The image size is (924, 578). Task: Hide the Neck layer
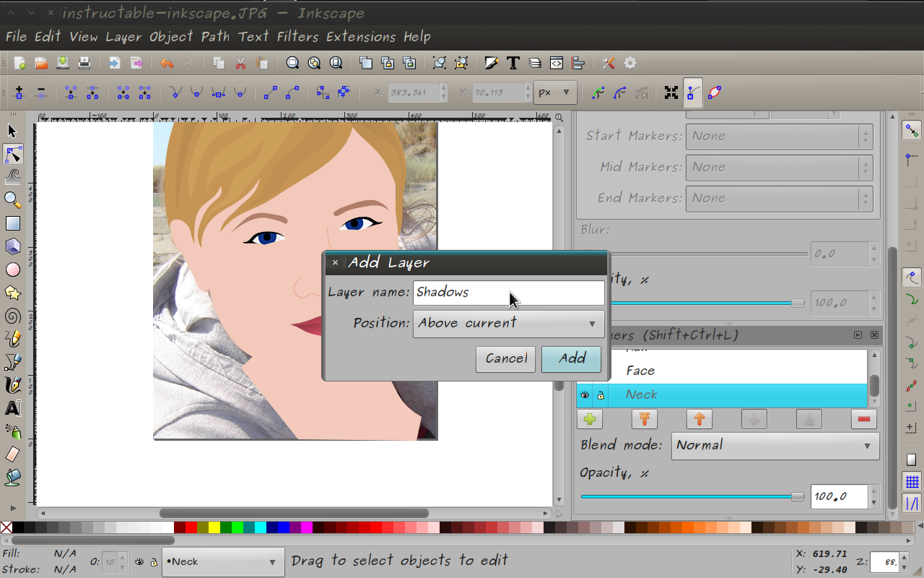coord(585,394)
